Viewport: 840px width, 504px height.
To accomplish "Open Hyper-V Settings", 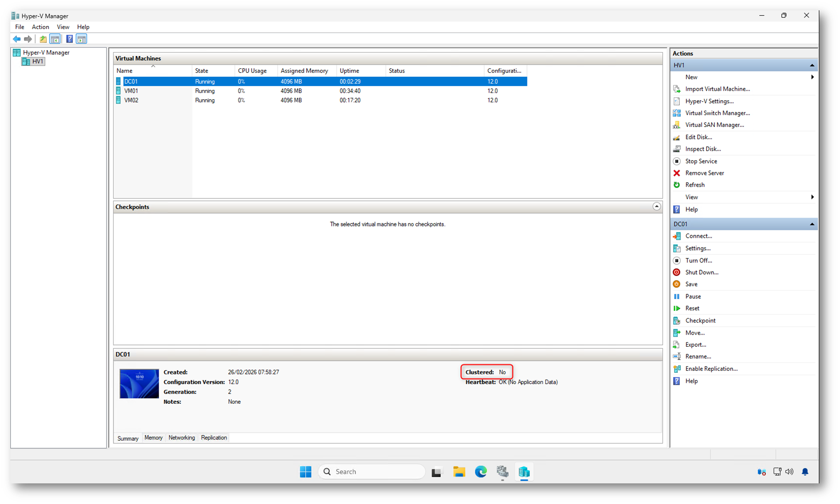I will [709, 101].
